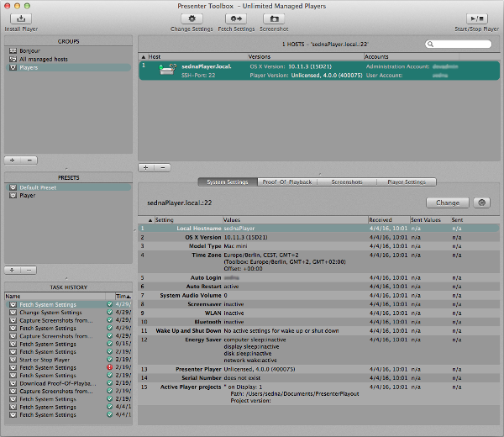Click green check icon beside Change System Settings
504x437 pixels.
click(x=109, y=312)
